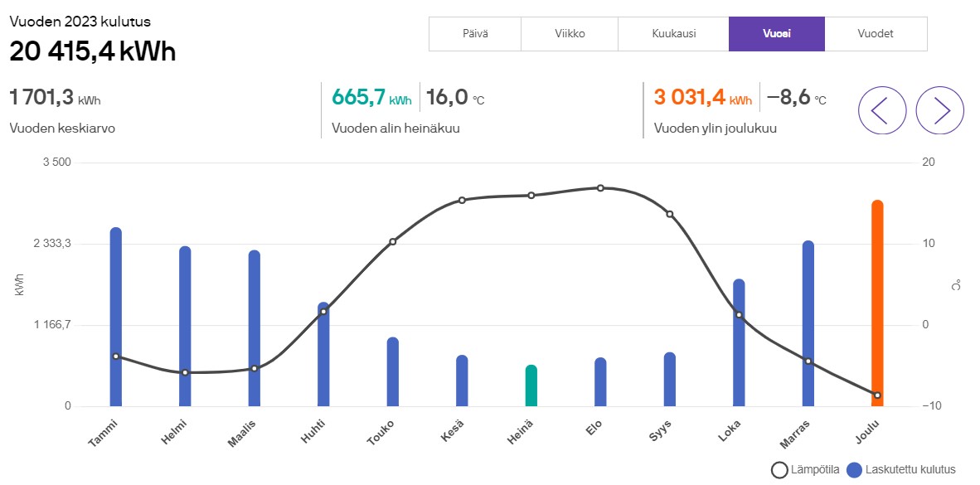Switch to the Viikko tab
The image size is (980, 485).
(x=570, y=34)
